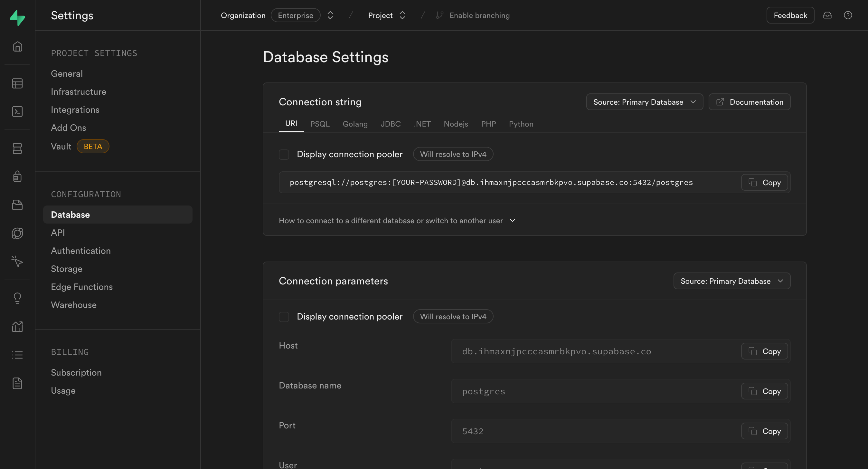Screen dimensions: 868x469
Task: Toggle second Display connection pooler checkbox
Action: point(284,317)
